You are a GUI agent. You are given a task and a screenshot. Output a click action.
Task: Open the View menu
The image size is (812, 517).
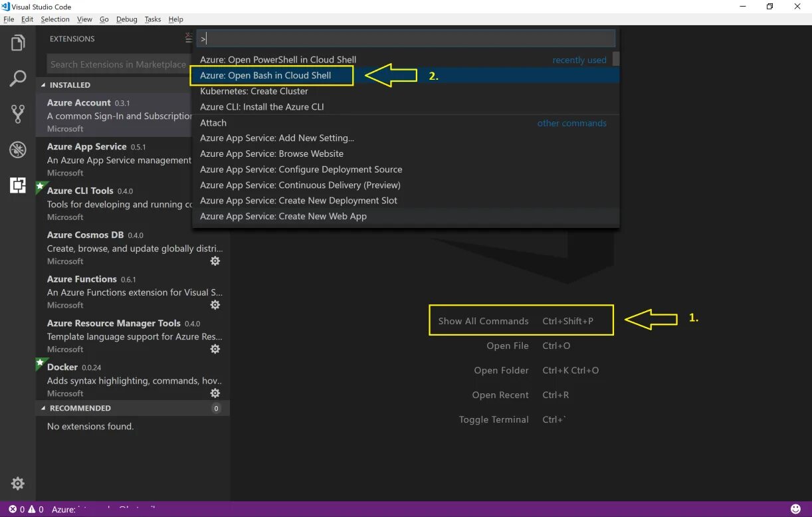click(x=84, y=19)
